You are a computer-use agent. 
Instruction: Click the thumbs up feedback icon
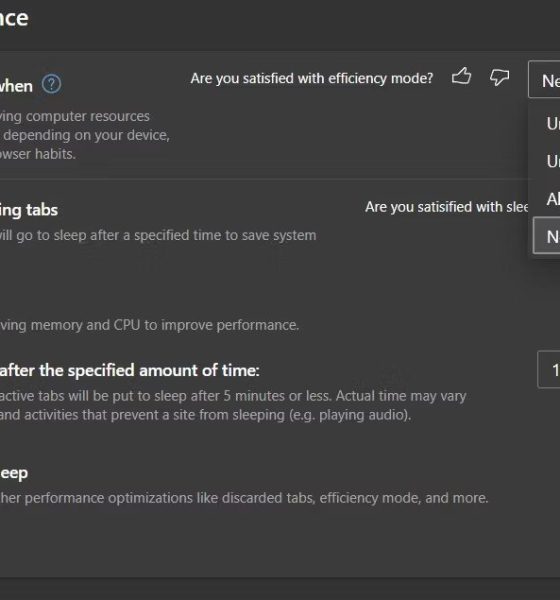pyautogui.click(x=461, y=76)
